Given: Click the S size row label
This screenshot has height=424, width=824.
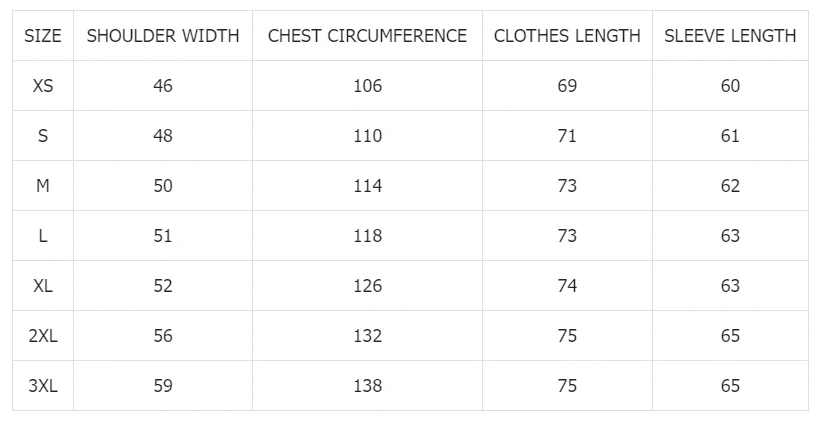Looking at the screenshot, I should pyautogui.click(x=43, y=136).
